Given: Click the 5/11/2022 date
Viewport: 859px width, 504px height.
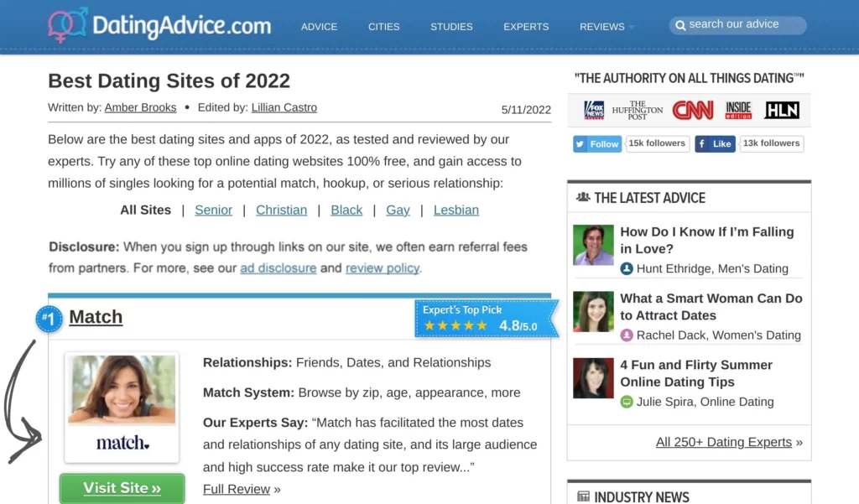Looking at the screenshot, I should (526, 110).
